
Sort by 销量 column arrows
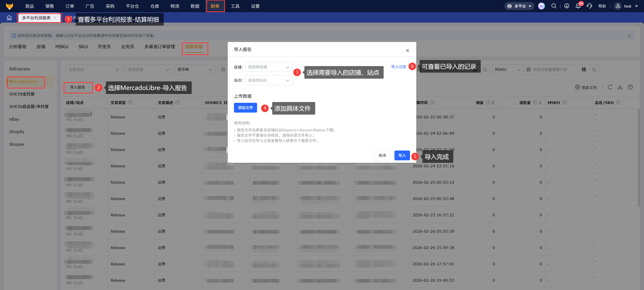493,103
